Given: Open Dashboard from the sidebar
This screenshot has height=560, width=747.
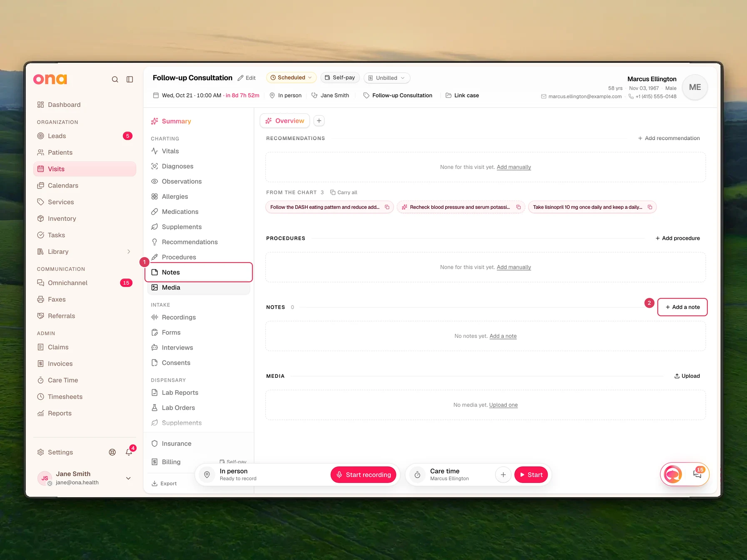Looking at the screenshot, I should (x=85, y=105).
